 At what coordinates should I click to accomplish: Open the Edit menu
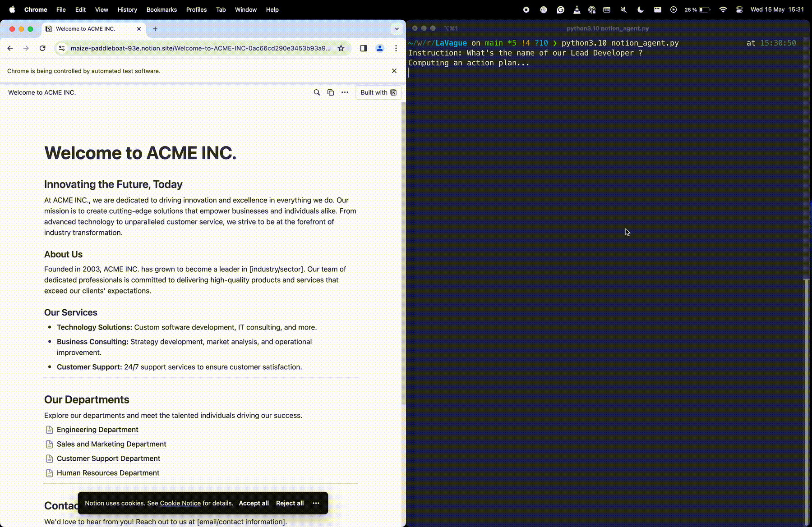[80, 9]
